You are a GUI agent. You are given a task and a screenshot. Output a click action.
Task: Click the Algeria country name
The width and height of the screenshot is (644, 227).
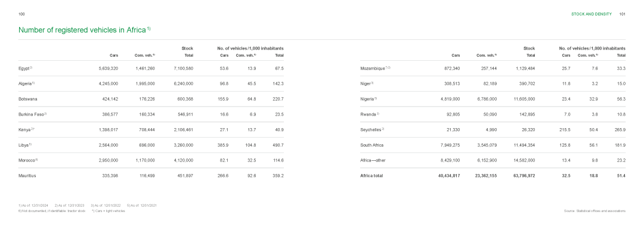(x=26, y=84)
